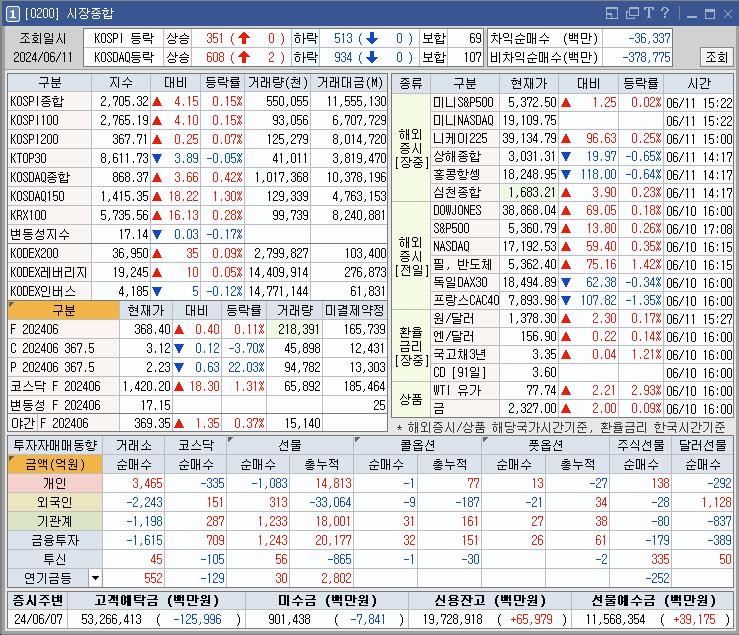Click the 선물 column group header
The width and height of the screenshot is (739, 635).
(290, 445)
